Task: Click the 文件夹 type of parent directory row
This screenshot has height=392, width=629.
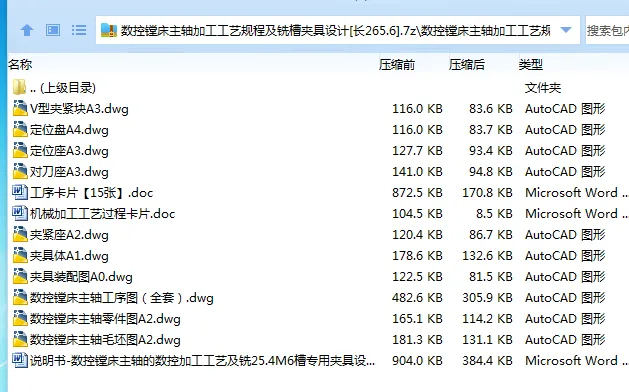Action: (x=543, y=87)
